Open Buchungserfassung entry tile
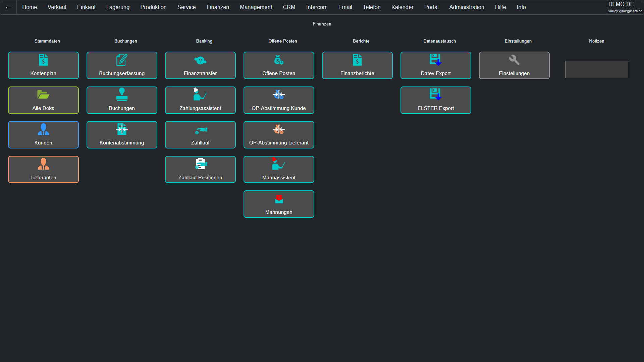Screen dimensions: 644x362 (122, 65)
